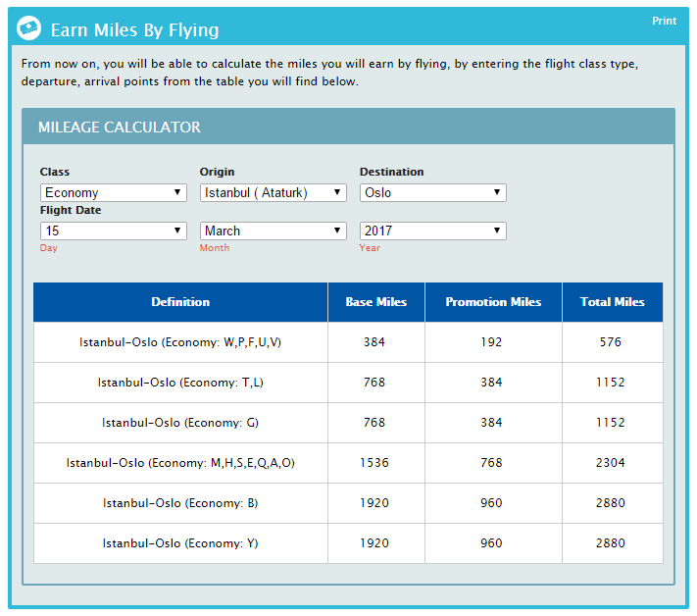This screenshot has width=697, height=616.
Task: Click the total miles value 2304
Action: click(x=611, y=463)
